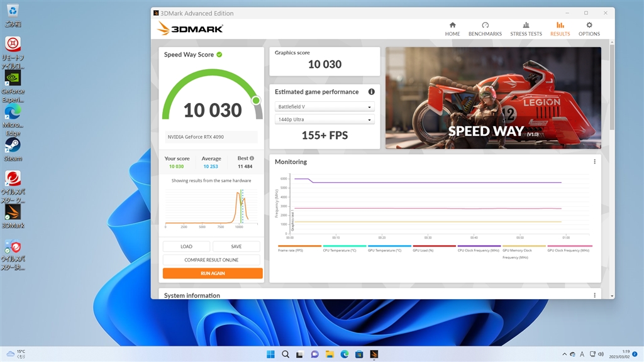This screenshot has height=362, width=644.
Task: Select the GeForce Experience desktop shortcut
Action: [x=13, y=87]
